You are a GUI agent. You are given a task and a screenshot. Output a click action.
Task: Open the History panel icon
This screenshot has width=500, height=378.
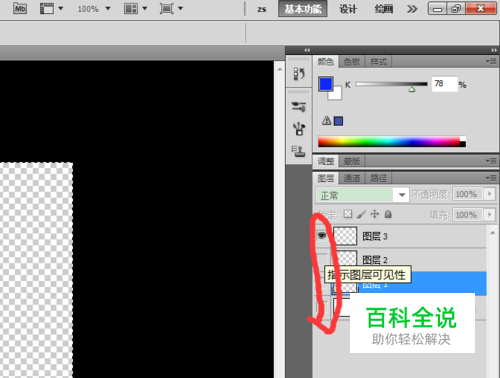click(299, 74)
